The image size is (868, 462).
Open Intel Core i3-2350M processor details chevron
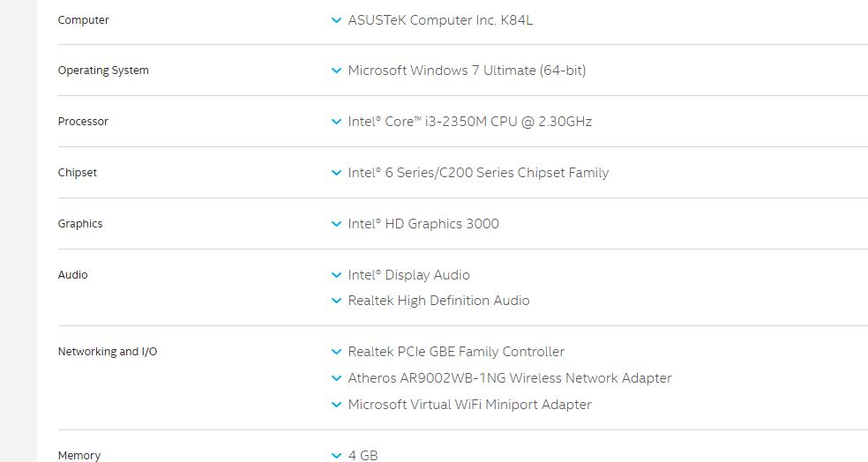point(336,122)
